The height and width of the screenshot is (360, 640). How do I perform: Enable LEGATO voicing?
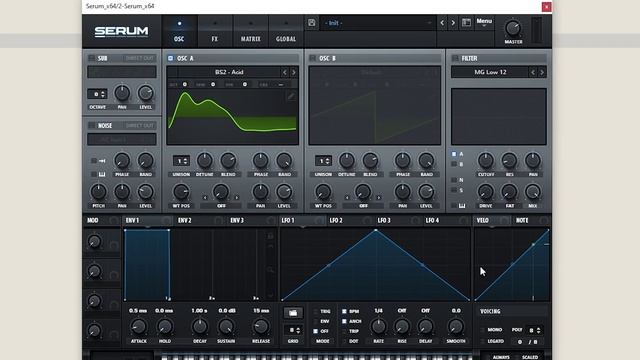tap(483, 341)
